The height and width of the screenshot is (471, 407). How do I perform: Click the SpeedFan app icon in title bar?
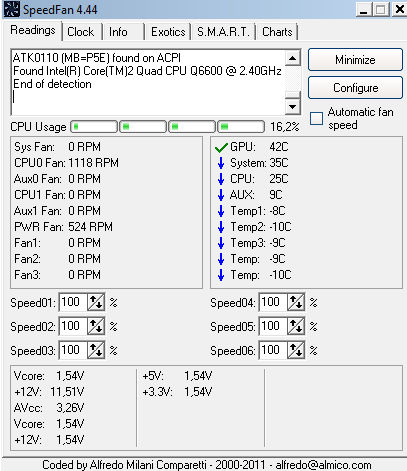pyautogui.click(x=12, y=9)
